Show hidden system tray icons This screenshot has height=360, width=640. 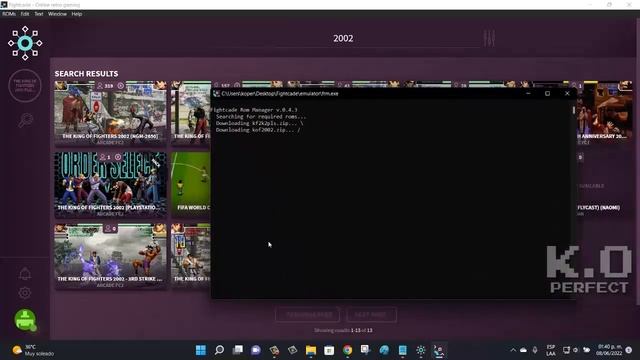point(513,350)
